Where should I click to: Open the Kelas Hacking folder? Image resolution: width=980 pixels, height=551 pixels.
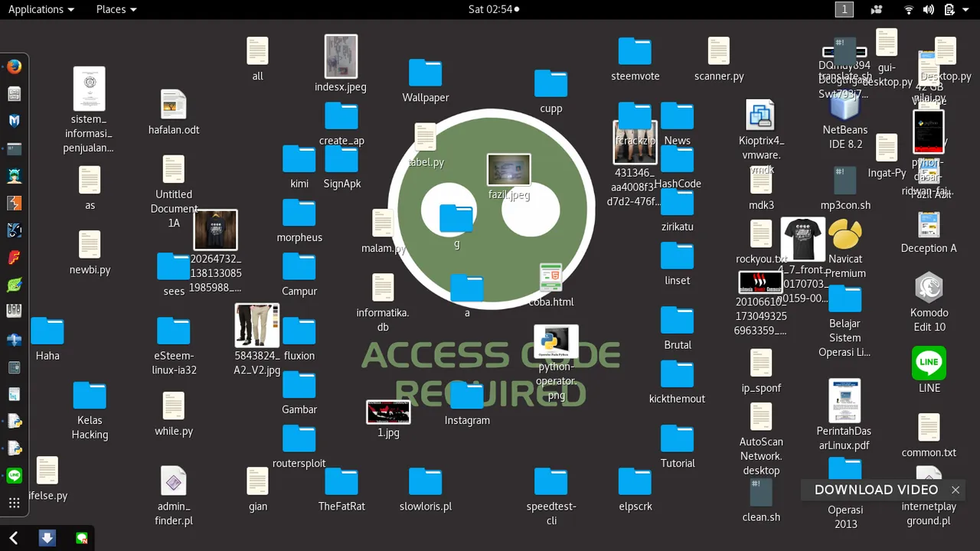tap(90, 395)
